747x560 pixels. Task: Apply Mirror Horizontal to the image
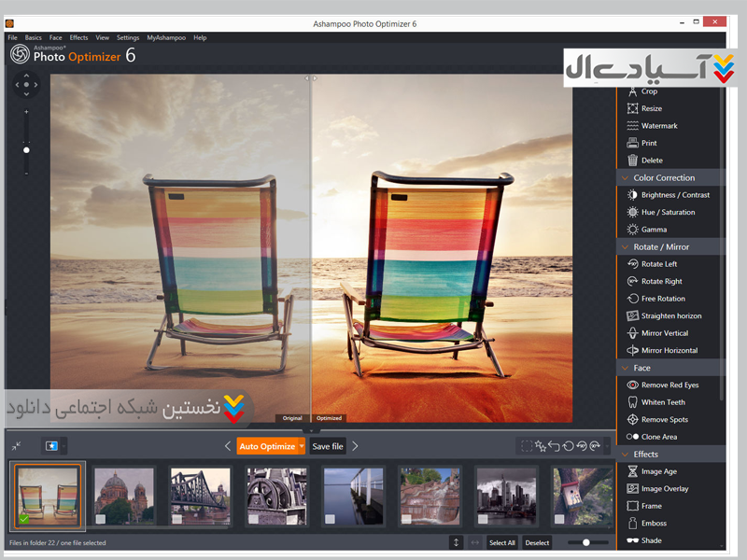click(x=633, y=351)
